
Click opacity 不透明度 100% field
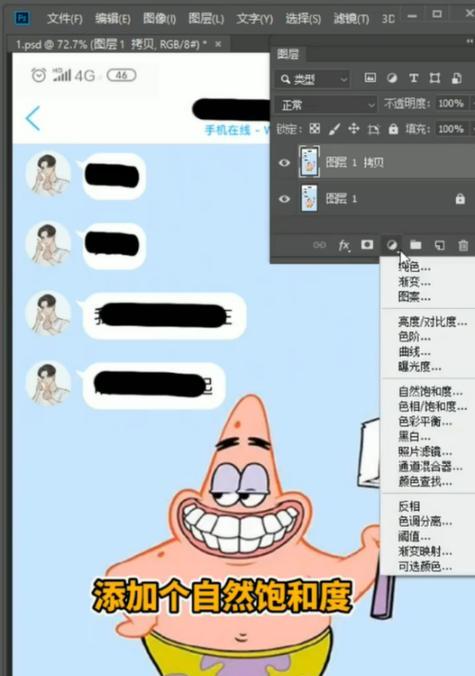point(451,103)
